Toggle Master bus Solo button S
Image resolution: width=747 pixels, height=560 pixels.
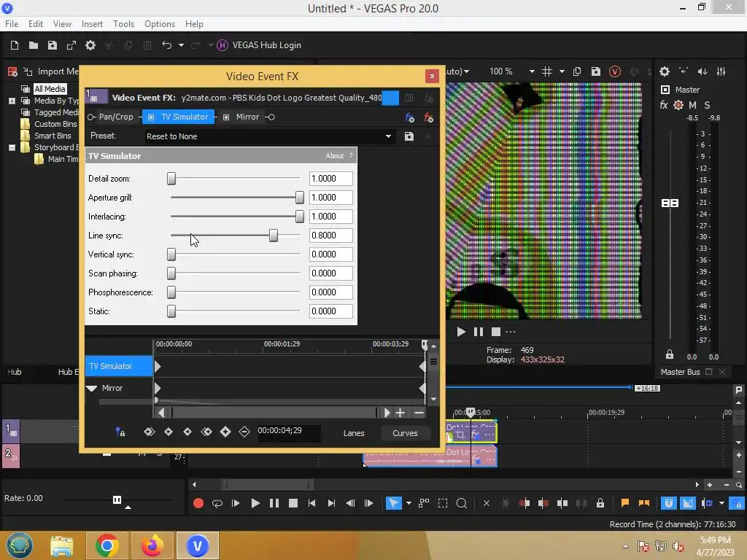[x=707, y=105]
